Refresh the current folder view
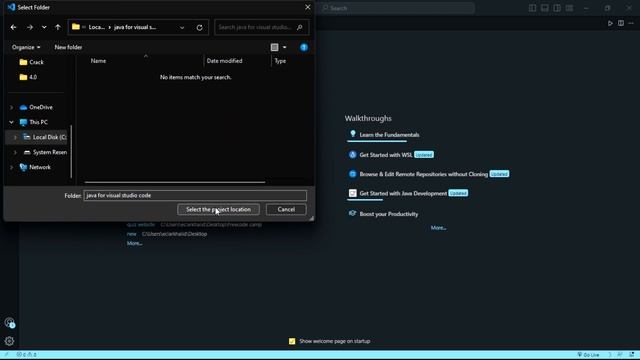Screen dimensions: 640x360 pos(199,27)
